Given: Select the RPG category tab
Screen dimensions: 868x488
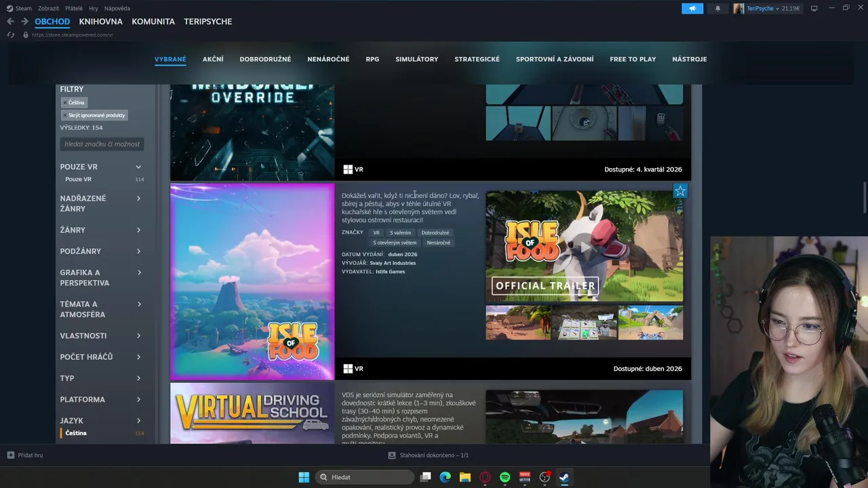Looking at the screenshot, I should coord(372,59).
